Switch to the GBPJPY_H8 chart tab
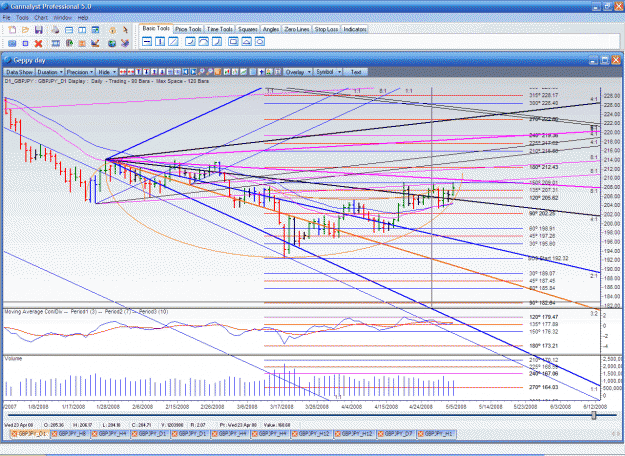Screen dimensions: 625x456 pos(71,434)
